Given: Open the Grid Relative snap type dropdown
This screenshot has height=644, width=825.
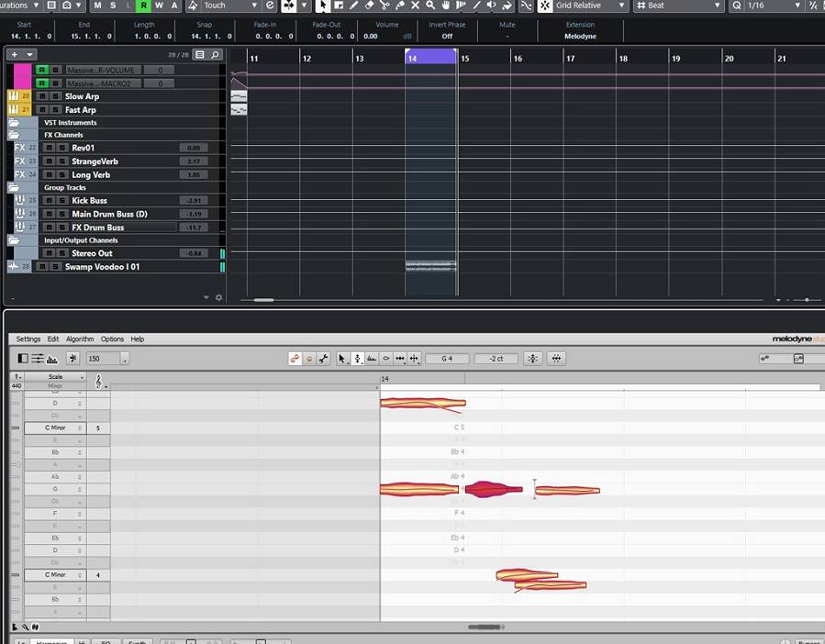Looking at the screenshot, I should point(621,6).
